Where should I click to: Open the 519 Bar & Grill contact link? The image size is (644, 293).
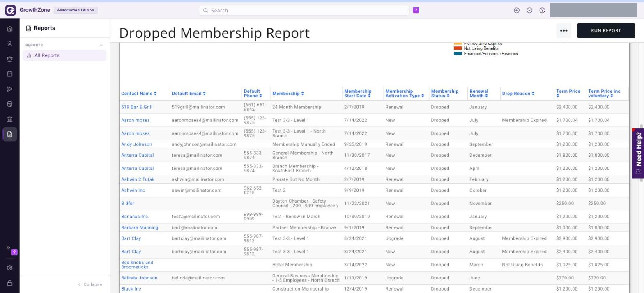[x=137, y=107]
